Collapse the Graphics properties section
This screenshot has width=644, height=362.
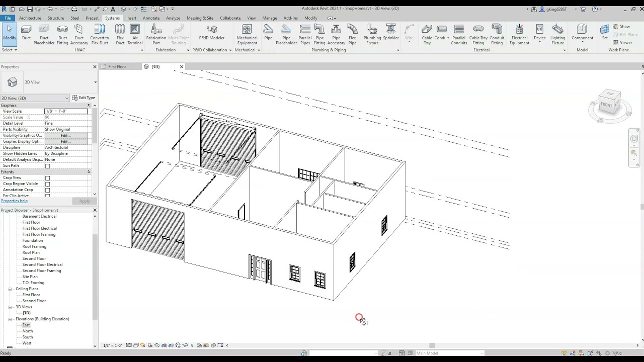pyautogui.click(x=89, y=106)
